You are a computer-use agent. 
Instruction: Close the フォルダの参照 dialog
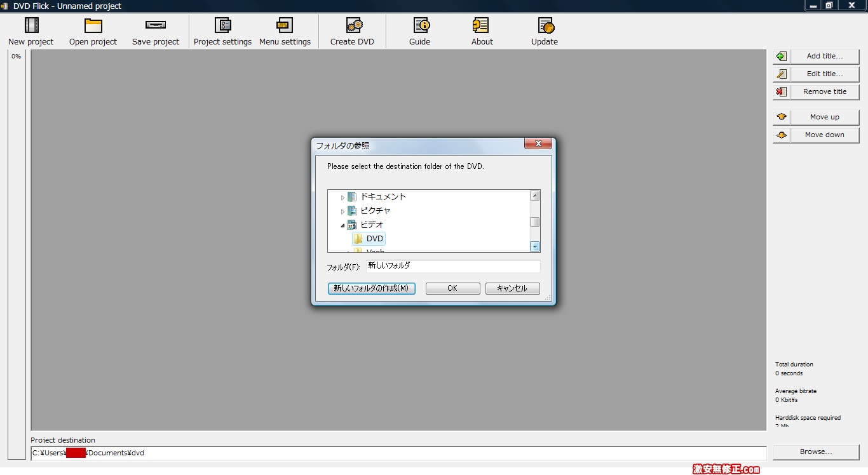pos(538,144)
